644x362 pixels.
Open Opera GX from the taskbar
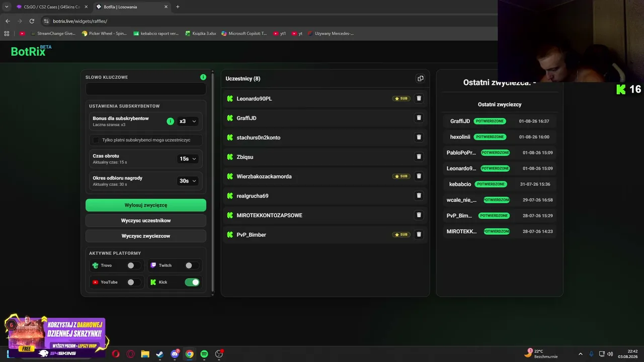click(x=131, y=354)
